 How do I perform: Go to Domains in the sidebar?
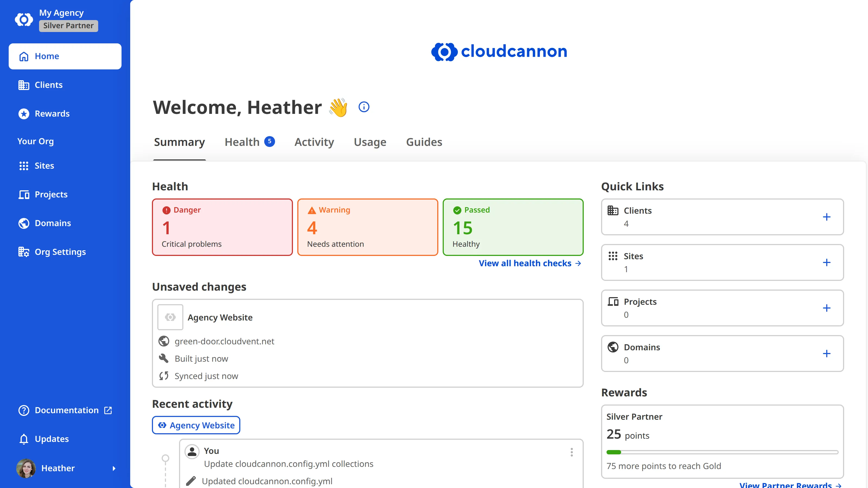pyautogui.click(x=65, y=223)
